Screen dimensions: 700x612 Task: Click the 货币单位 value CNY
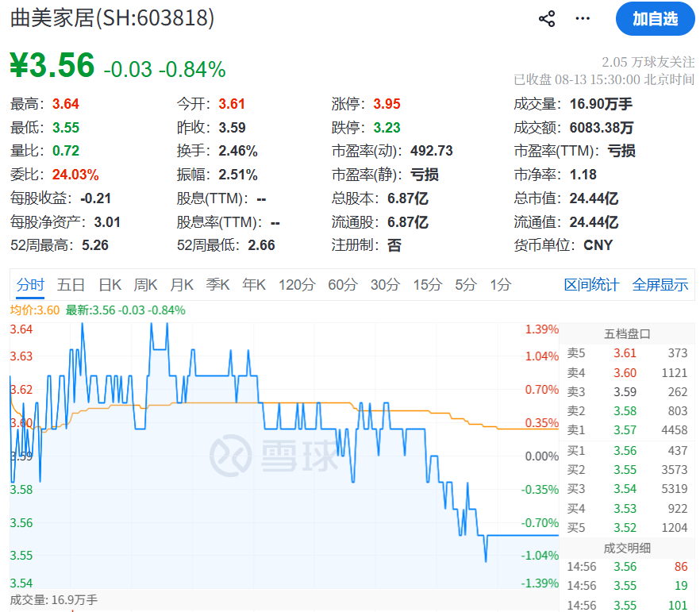(x=598, y=245)
